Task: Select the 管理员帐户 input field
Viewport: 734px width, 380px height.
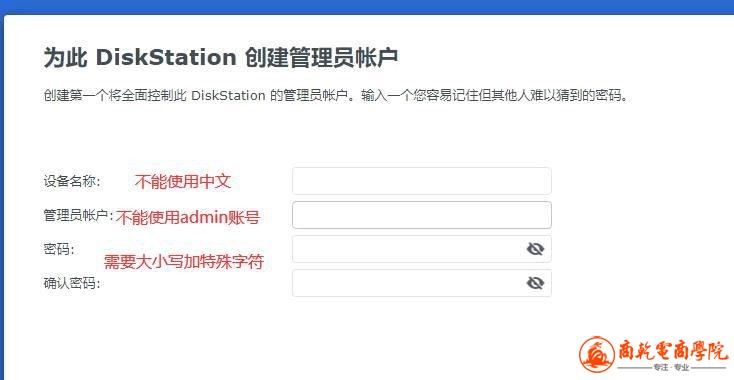Action: pyautogui.click(x=422, y=215)
